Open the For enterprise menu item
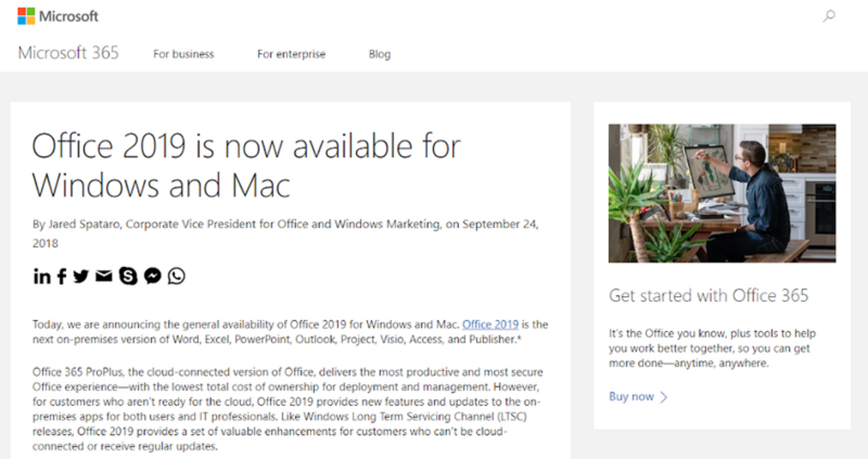868x459 pixels. coord(291,54)
